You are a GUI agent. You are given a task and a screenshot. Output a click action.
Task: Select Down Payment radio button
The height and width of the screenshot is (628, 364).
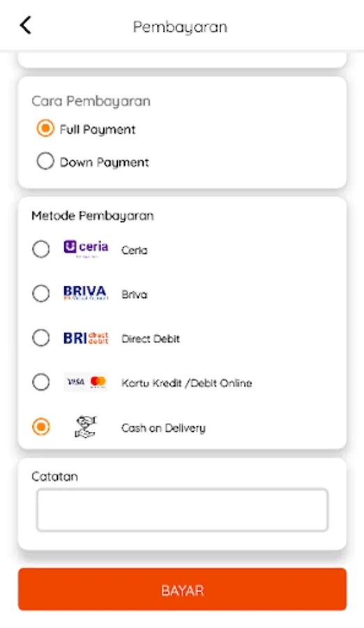click(x=45, y=161)
